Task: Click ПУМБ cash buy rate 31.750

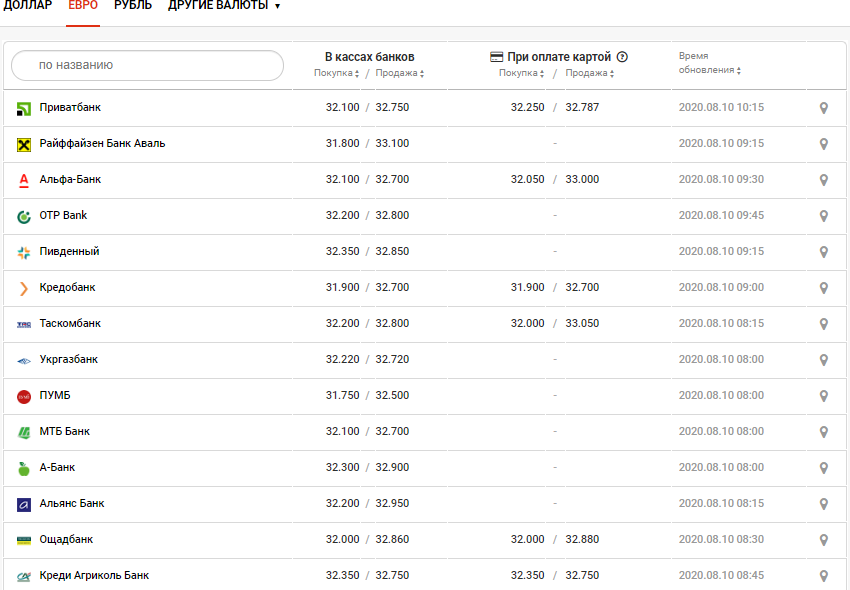Action: tap(343, 395)
